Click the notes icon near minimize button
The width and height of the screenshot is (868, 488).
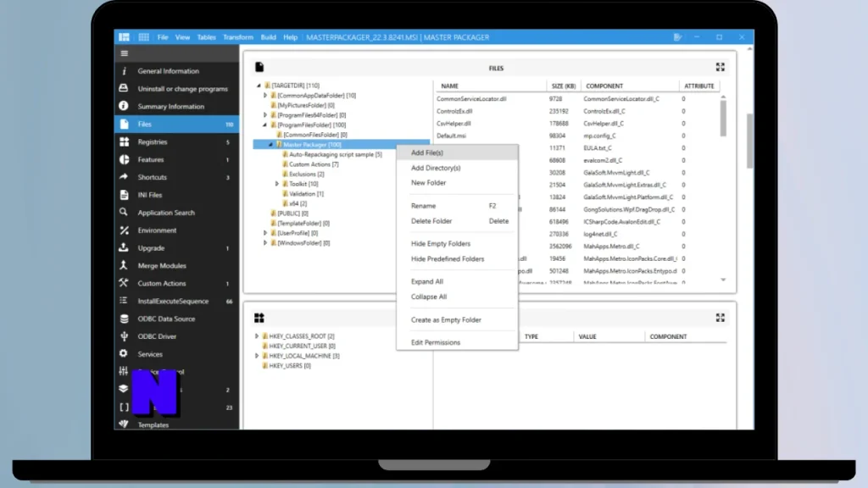tap(677, 37)
